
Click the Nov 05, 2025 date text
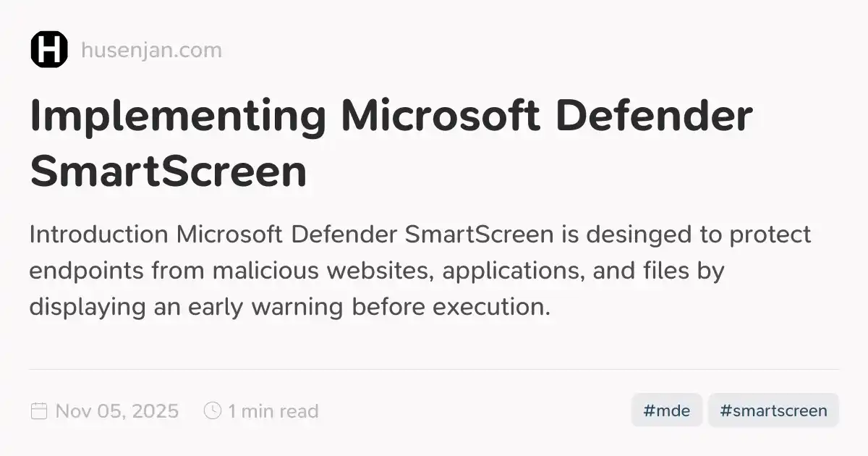click(x=117, y=411)
